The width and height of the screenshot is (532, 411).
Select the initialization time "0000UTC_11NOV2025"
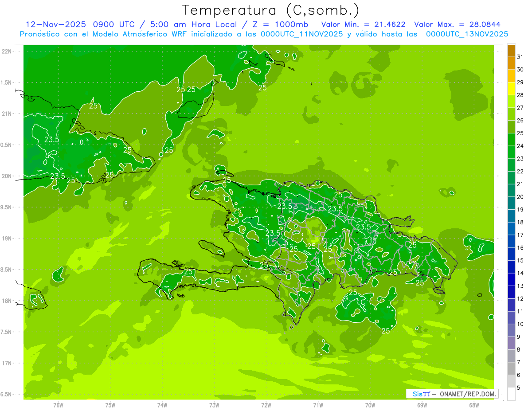[x=302, y=34]
